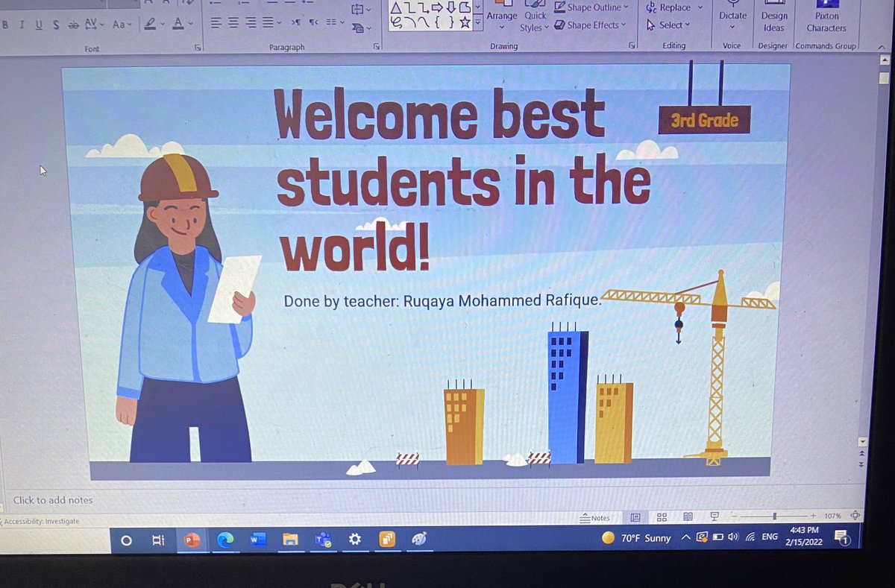Screen dimensions: 895x588
Task: Open Paragraph dialog launcher
Action: [377, 47]
